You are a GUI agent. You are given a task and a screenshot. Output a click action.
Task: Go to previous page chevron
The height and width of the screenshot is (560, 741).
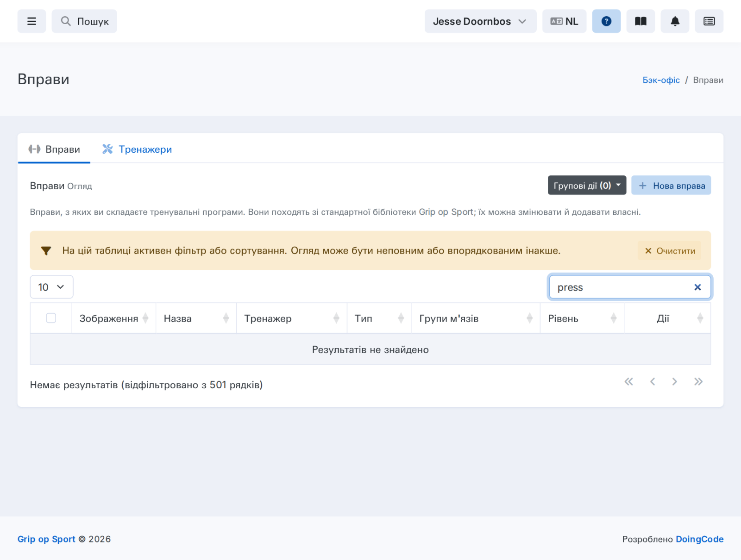point(653,381)
